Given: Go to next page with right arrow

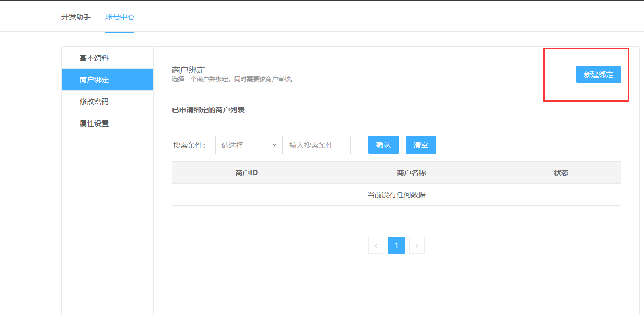Looking at the screenshot, I should pyautogui.click(x=416, y=245).
